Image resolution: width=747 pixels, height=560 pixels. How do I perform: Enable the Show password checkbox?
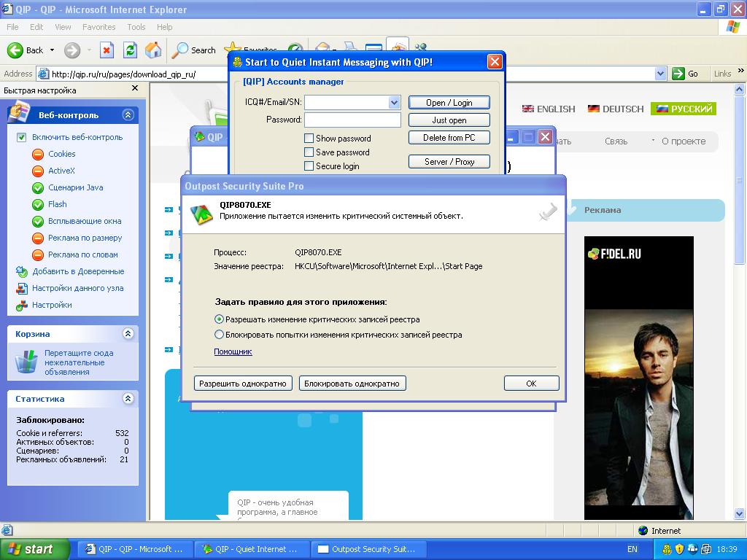click(x=309, y=138)
